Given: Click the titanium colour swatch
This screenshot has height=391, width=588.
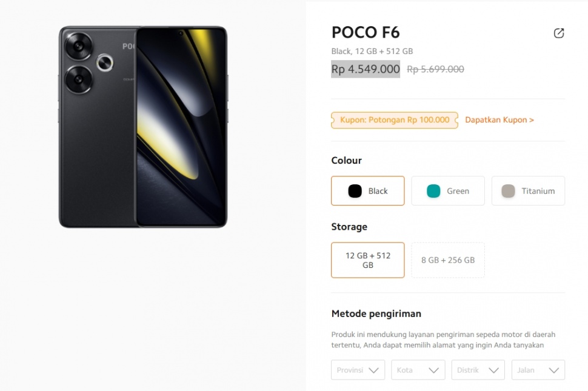Looking at the screenshot, I should [x=508, y=191].
